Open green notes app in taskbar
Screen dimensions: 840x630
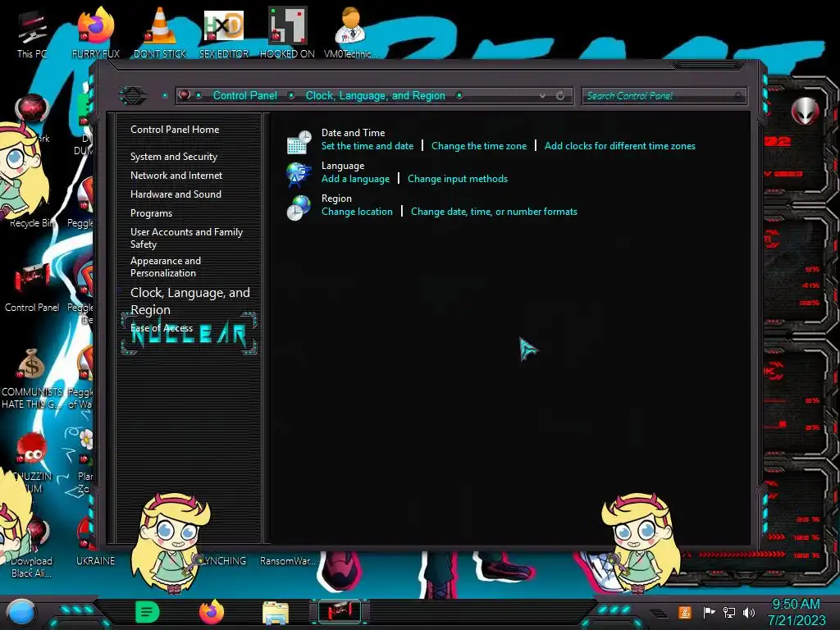(x=148, y=612)
